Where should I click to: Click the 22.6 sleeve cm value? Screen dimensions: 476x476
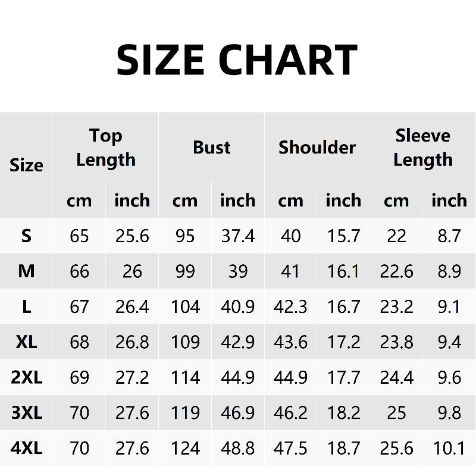396,271
